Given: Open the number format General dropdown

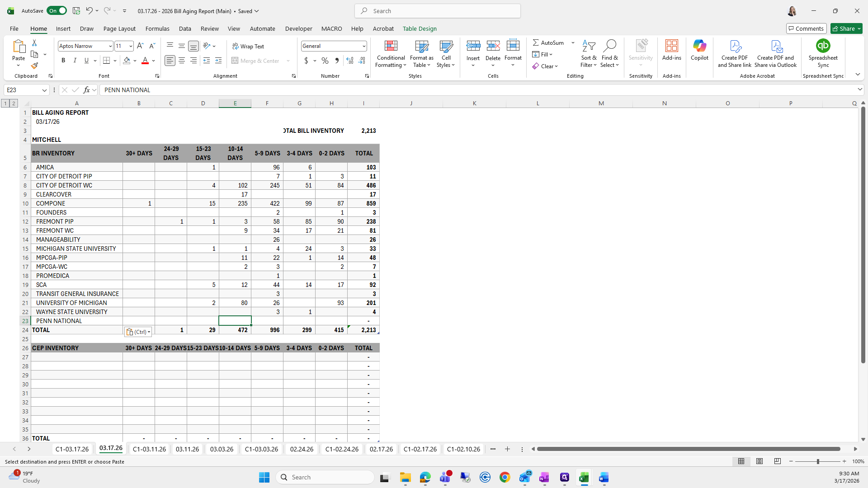Looking at the screenshot, I should coord(363,46).
